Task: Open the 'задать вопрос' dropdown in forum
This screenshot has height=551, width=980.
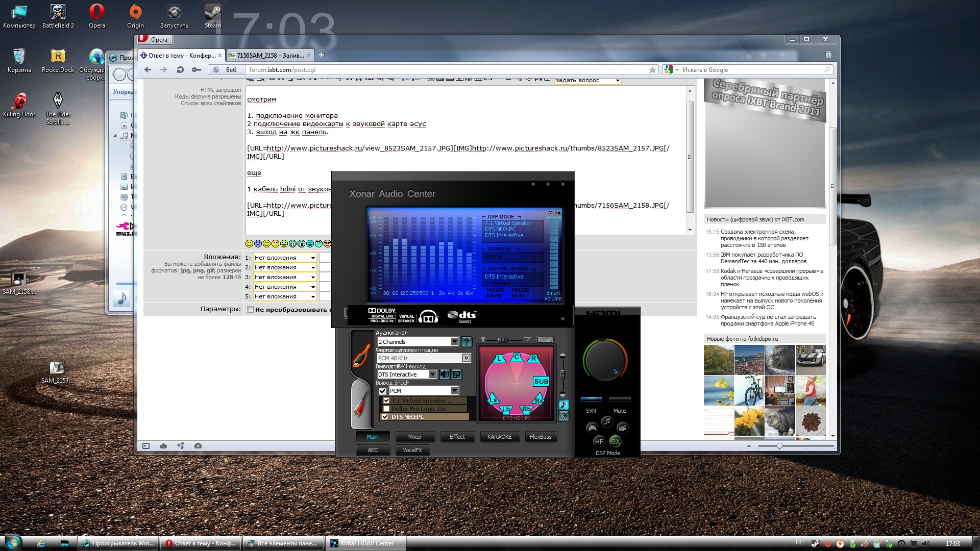Action: 587,81
